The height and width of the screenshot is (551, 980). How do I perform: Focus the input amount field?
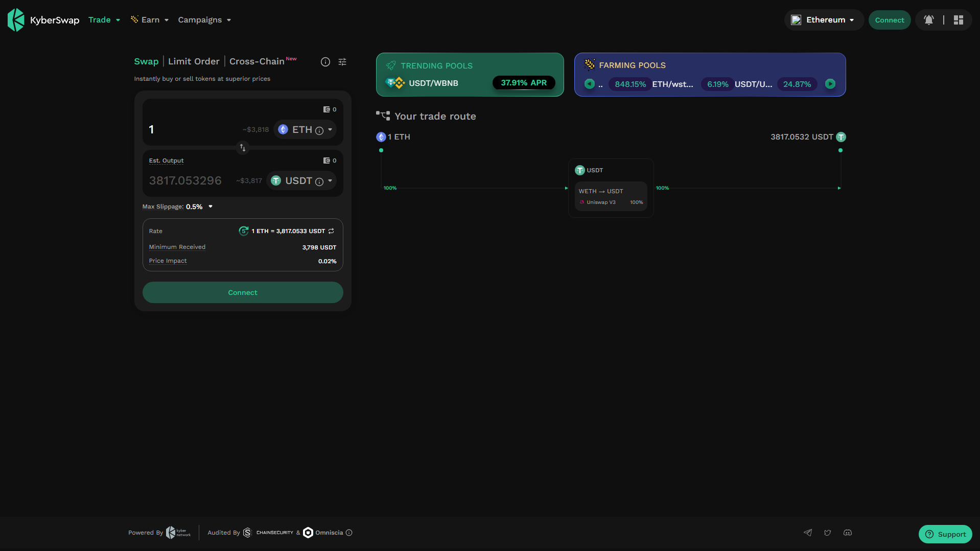click(194, 129)
